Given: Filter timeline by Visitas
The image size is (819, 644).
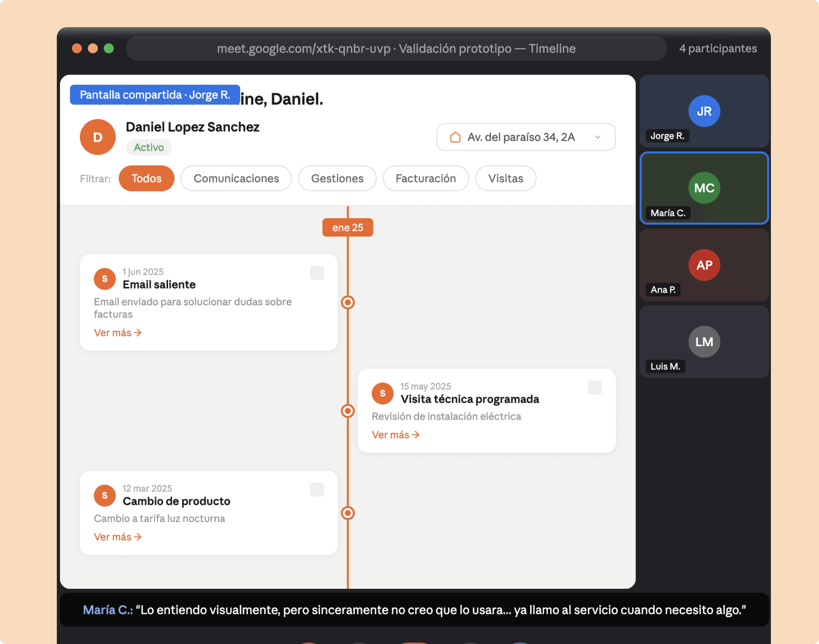Looking at the screenshot, I should [505, 178].
